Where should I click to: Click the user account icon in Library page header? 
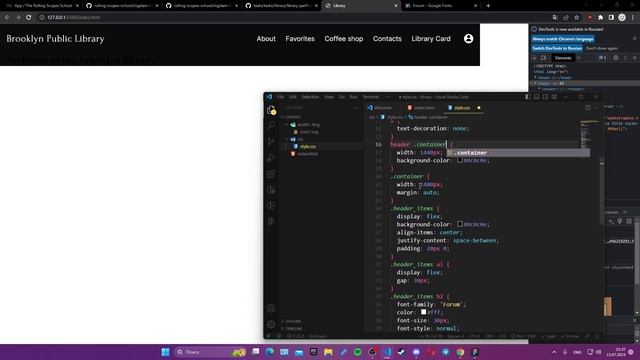point(469,38)
